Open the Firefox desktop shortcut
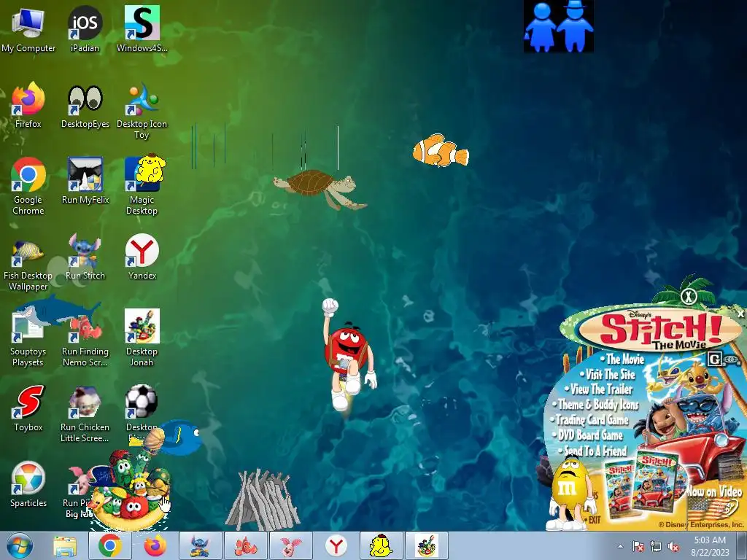 tap(28, 106)
